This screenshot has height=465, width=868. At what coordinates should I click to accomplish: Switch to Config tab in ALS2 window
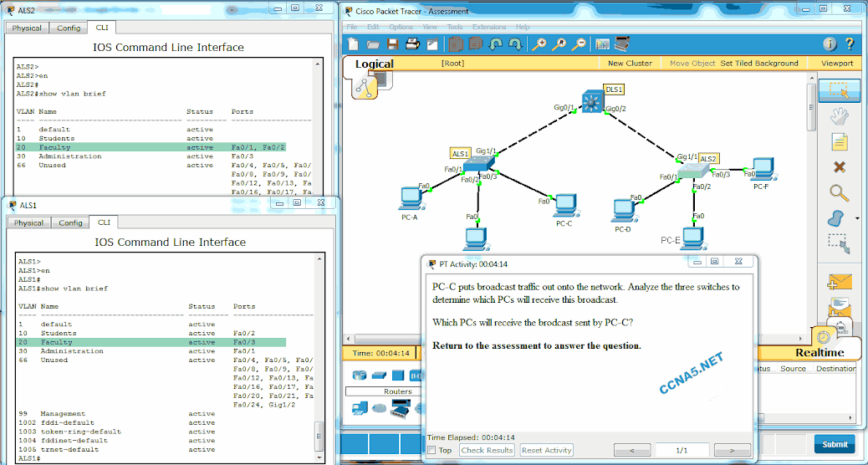click(x=69, y=28)
